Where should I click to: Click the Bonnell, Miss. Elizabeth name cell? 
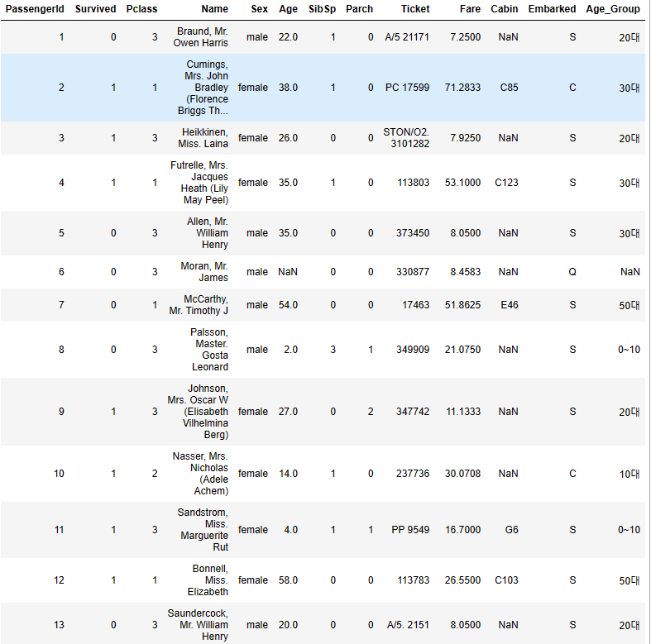[208, 580]
